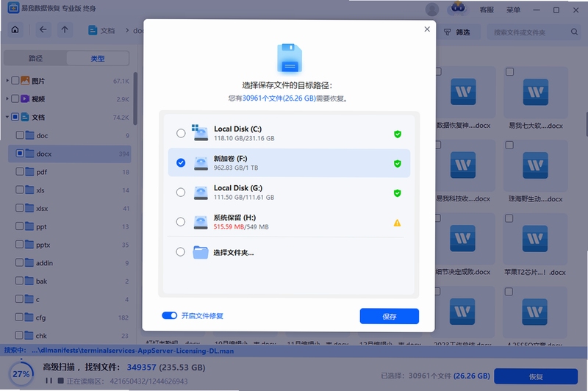The width and height of the screenshot is (588, 391).
Task: Click the file list right scrollbar
Action: [587, 123]
